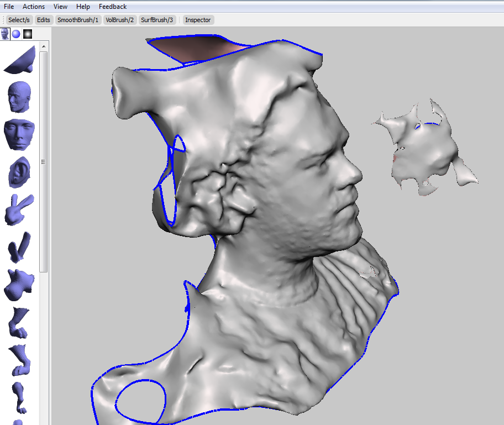Click the Select/s toolbar button
The image size is (504, 425).
[x=19, y=20]
